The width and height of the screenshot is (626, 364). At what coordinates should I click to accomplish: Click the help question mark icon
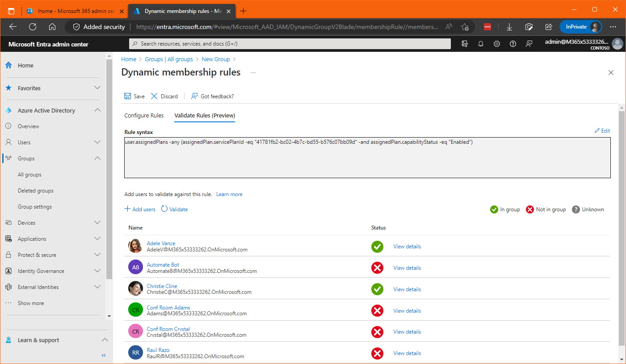point(513,44)
